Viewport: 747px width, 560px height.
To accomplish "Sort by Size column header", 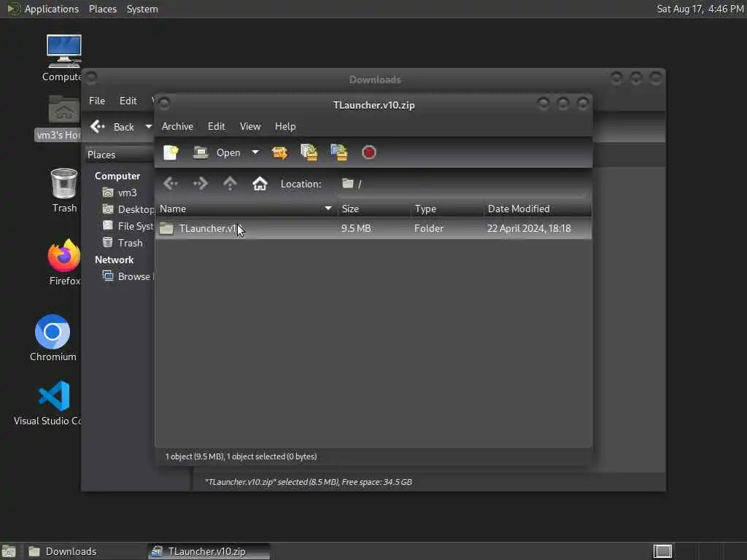I will (374, 209).
